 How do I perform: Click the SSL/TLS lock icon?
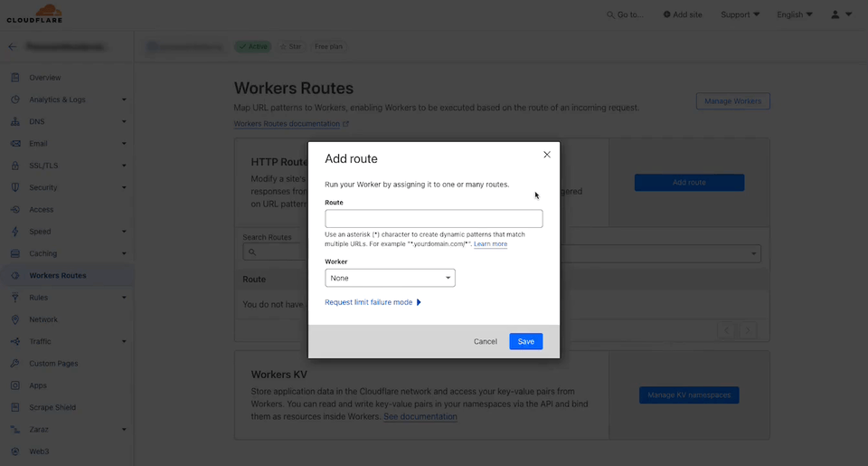pyautogui.click(x=15, y=166)
